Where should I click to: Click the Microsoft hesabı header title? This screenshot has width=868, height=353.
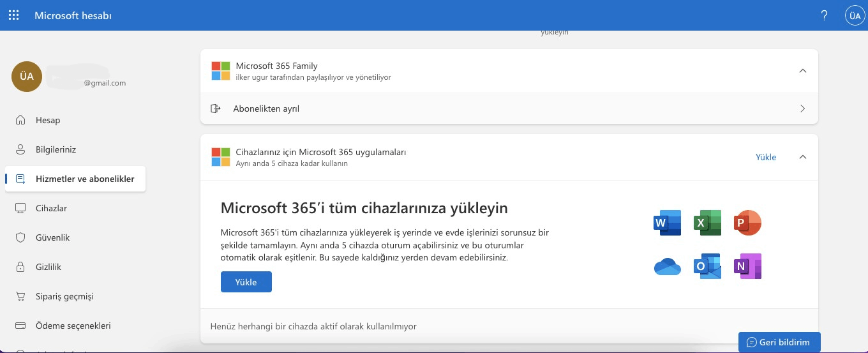pyautogui.click(x=73, y=15)
